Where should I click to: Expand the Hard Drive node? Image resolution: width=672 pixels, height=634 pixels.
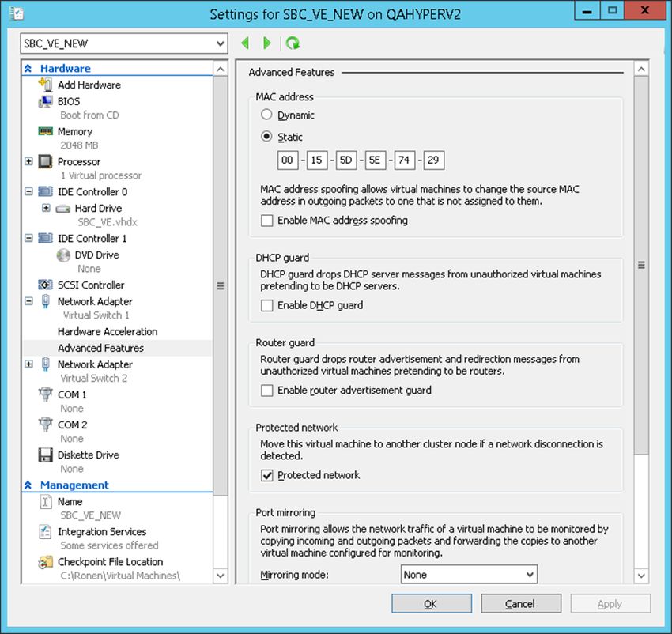(46, 208)
